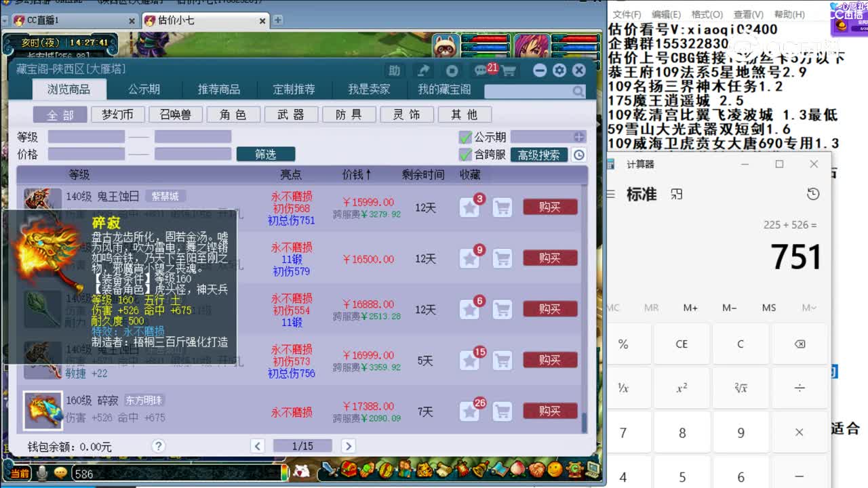Switch to 推荐商品 tab

(x=218, y=89)
